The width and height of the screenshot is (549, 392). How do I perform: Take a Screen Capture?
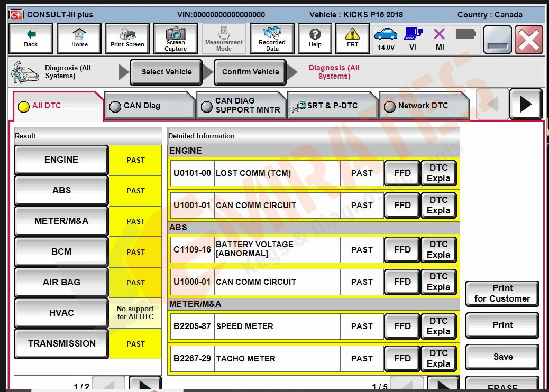point(176,39)
